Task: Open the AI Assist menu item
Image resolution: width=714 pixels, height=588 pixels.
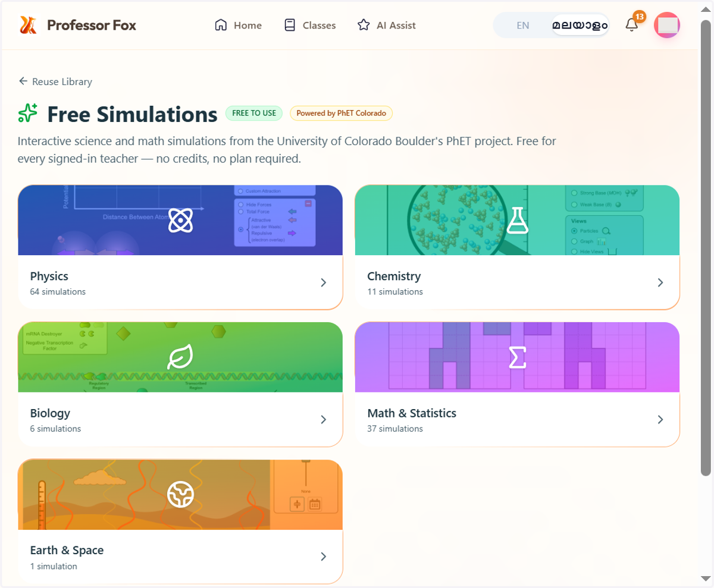Action: tap(387, 25)
